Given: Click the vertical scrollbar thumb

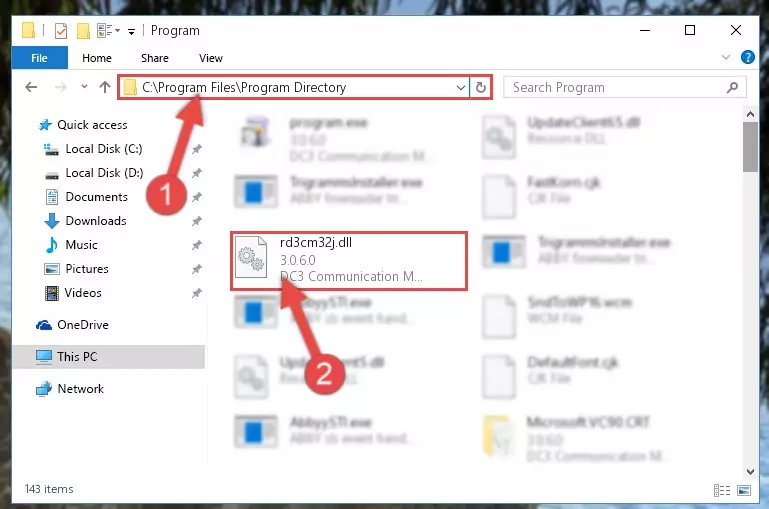Looking at the screenshot, I should coord(750,147).
